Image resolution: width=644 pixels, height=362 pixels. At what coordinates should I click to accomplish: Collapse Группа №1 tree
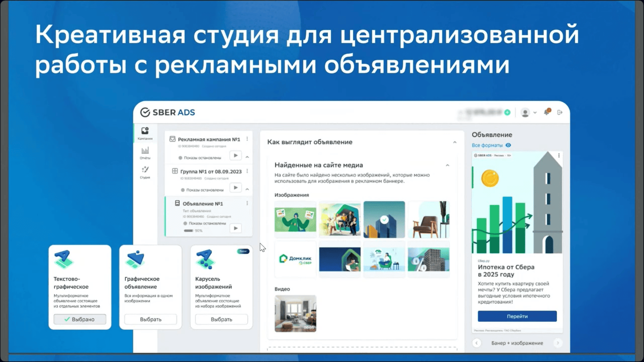(x=247, y=189)
